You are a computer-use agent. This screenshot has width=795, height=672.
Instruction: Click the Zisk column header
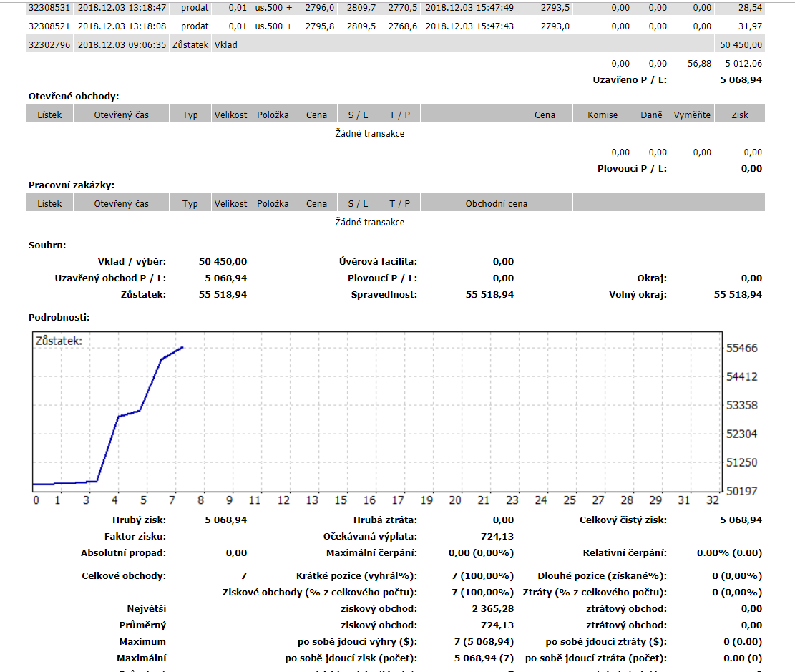(x=740, y=115)
